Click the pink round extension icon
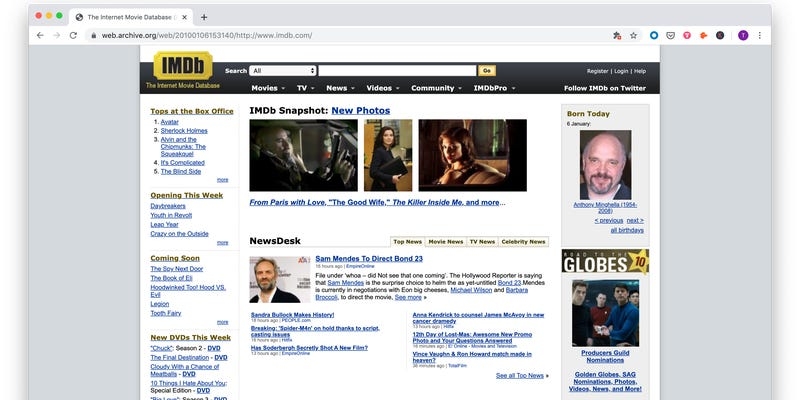Viewport: 800px width, 400px height. [x=687, y=35]
